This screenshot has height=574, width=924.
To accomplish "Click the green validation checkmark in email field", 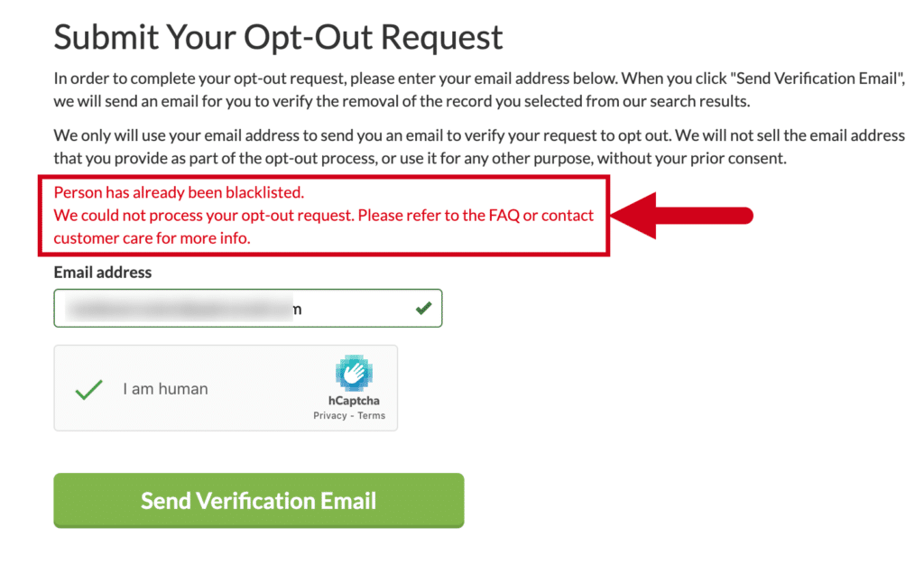I will click(x=424, y=309).
